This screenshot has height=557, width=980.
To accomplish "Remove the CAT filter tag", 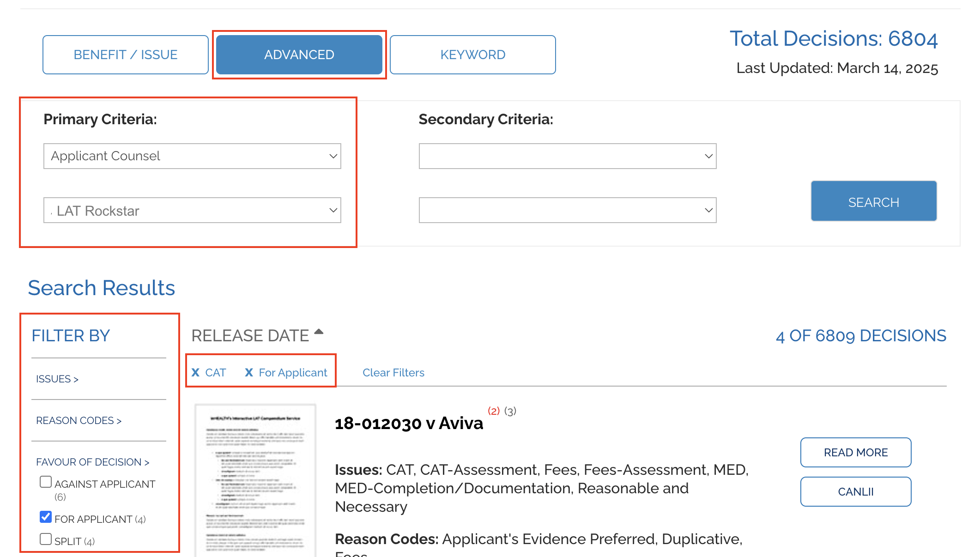I will (x=195, y=372).
